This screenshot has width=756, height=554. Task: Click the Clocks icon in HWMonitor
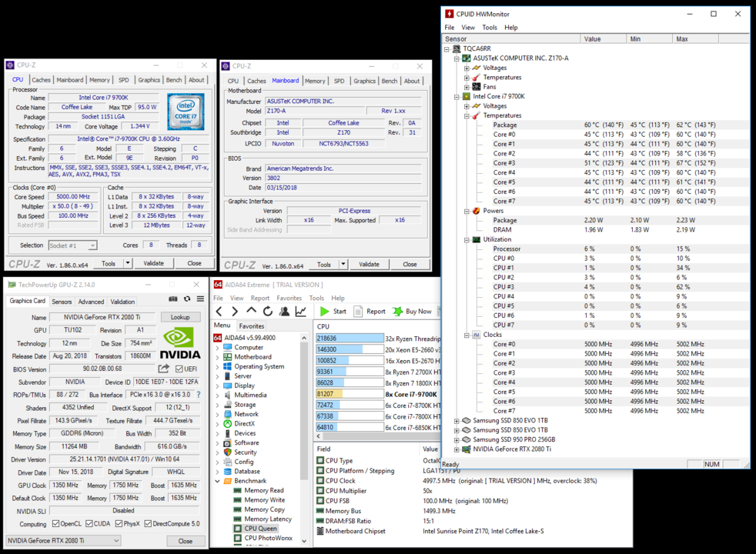point(477,335)
